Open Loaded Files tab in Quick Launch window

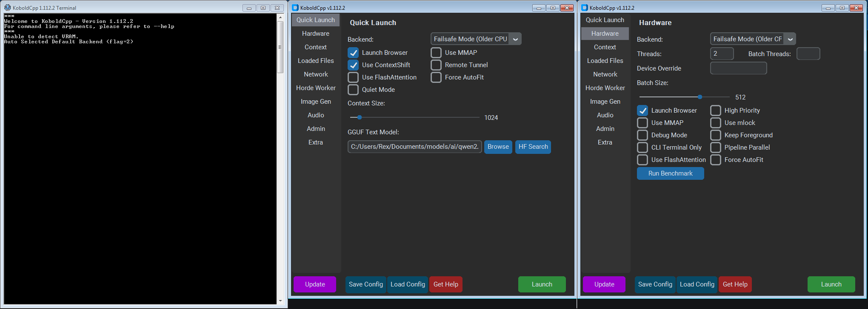coord(316,61)
